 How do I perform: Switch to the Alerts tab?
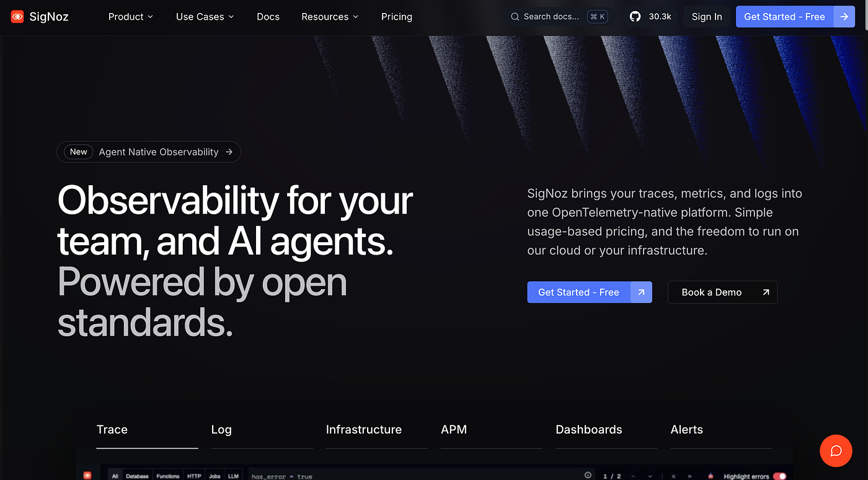[721, 430]
